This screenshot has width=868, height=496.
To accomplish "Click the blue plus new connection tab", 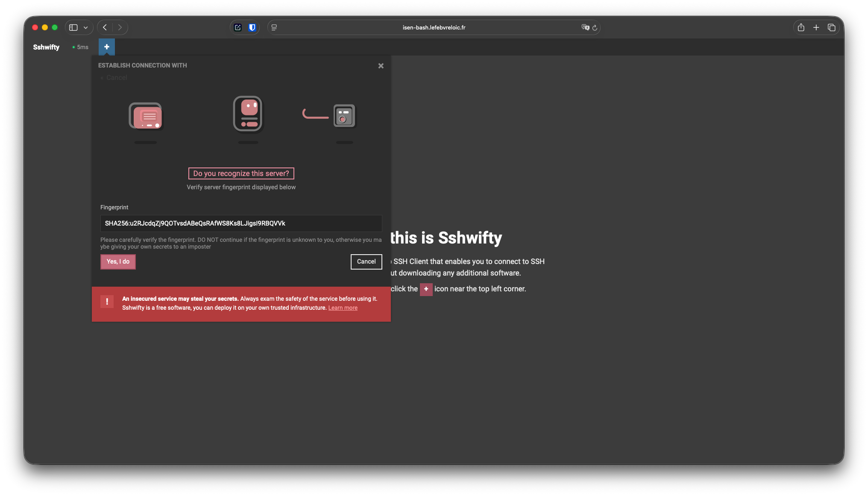I will (107, 47).
